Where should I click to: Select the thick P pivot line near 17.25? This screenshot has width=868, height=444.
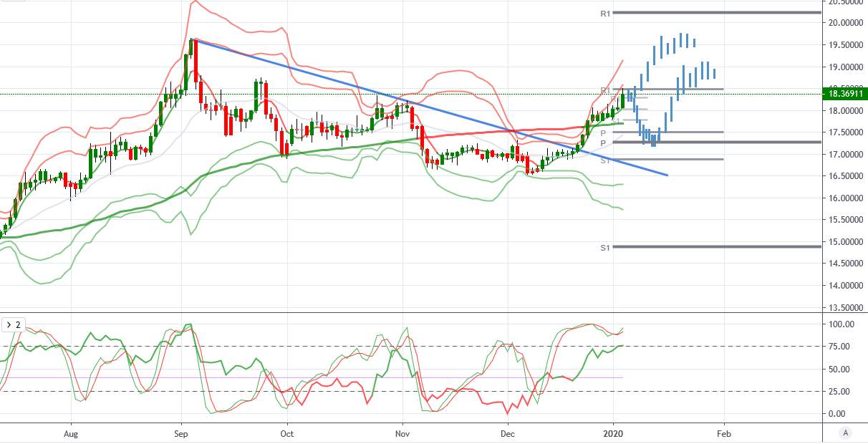[716, 142]
